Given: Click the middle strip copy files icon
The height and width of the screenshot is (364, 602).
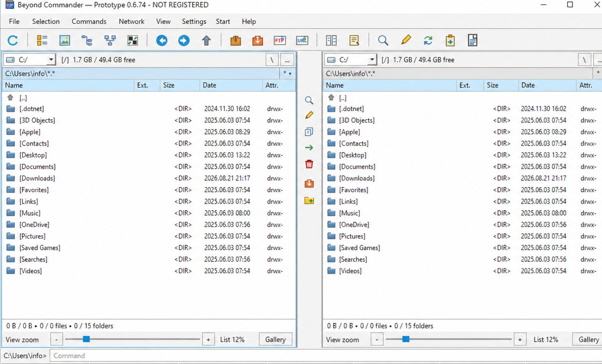Looking at the screenshot, I should tap(309, 132).
